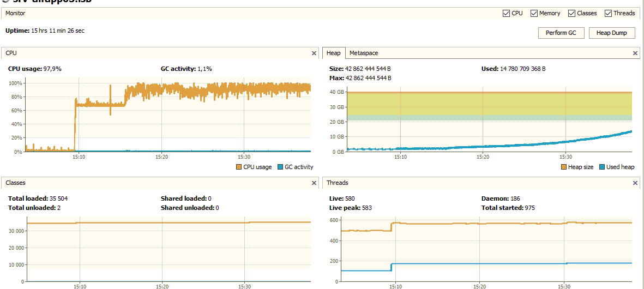This screenshot has height=289, width=644.
Task: Click the heap Size value
Action: pyautogui.click(x=368, y=69)
